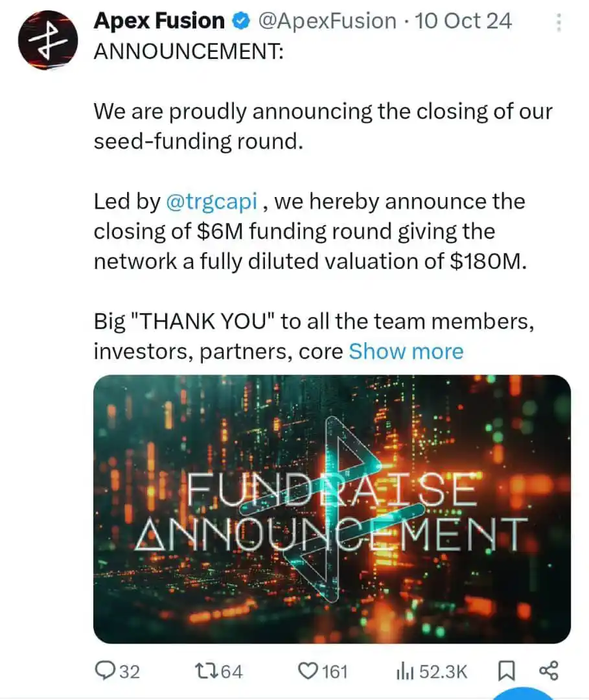Screen dimensions: 589x700
Task: Open the @trgcapi mention link
Action: [x=211, y=201]
